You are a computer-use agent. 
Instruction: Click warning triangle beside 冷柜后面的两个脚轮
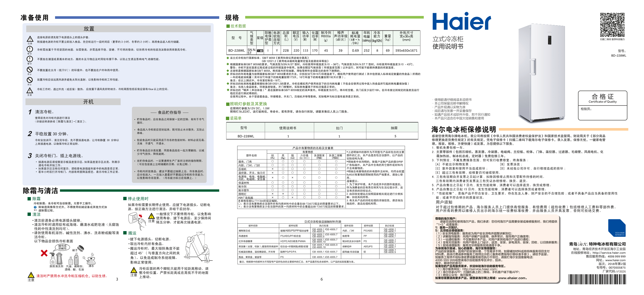tap(134, 270)
